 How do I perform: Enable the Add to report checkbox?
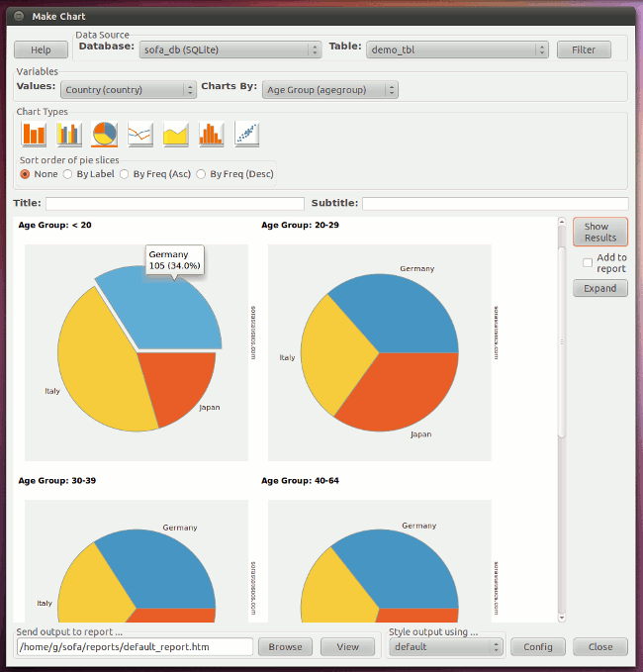click(588, 262)
